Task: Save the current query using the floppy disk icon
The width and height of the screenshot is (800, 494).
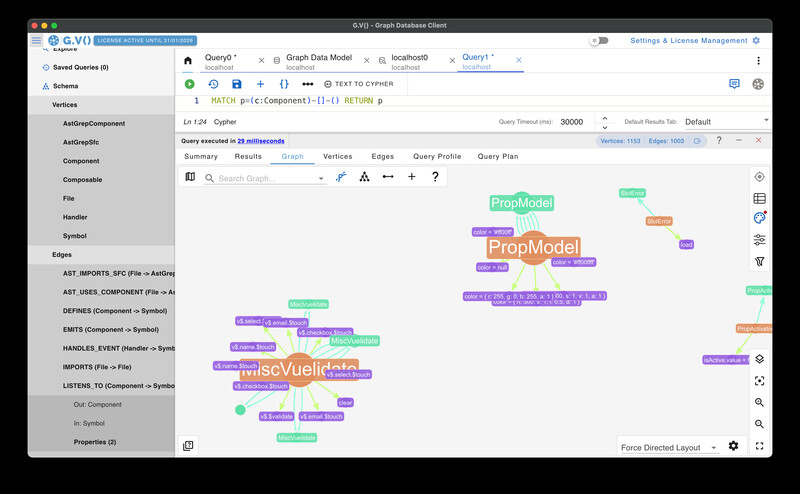Action: [237, 84]
